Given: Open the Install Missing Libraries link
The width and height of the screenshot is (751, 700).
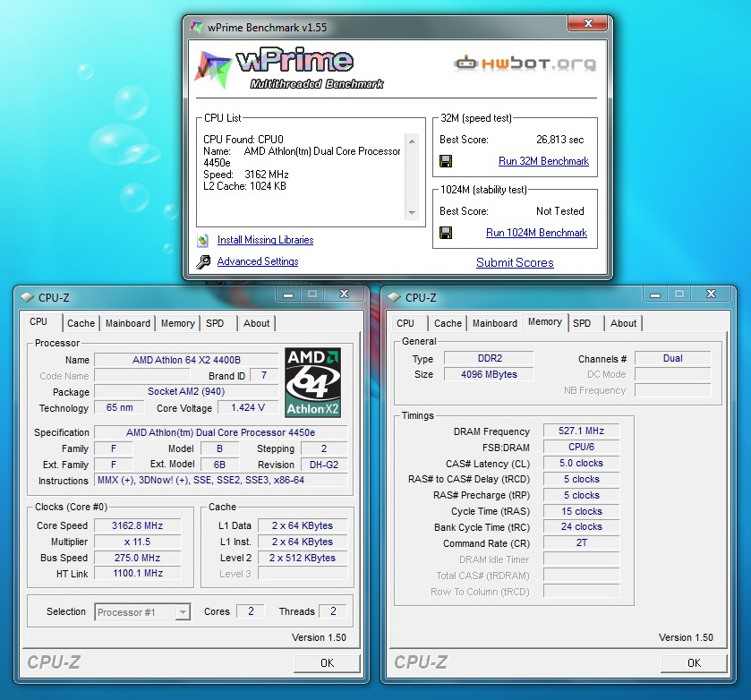Looking at the screenshot, I should [265, 240].
